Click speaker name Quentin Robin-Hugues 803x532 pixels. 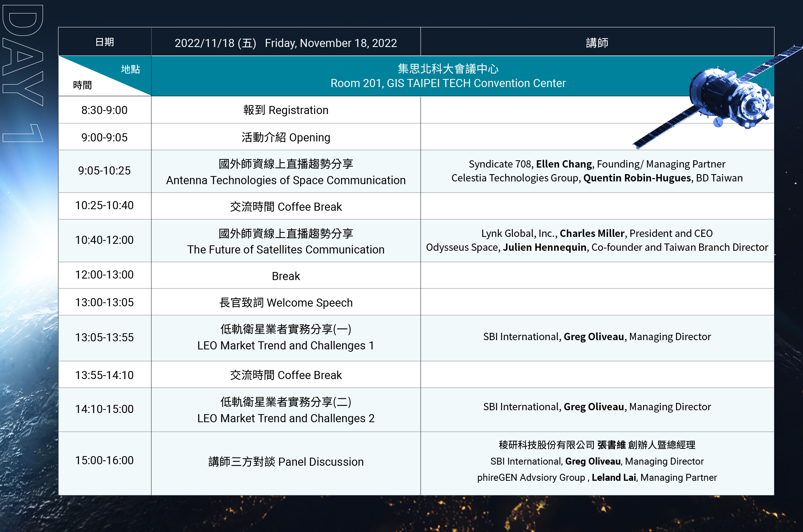click(637, 178)
